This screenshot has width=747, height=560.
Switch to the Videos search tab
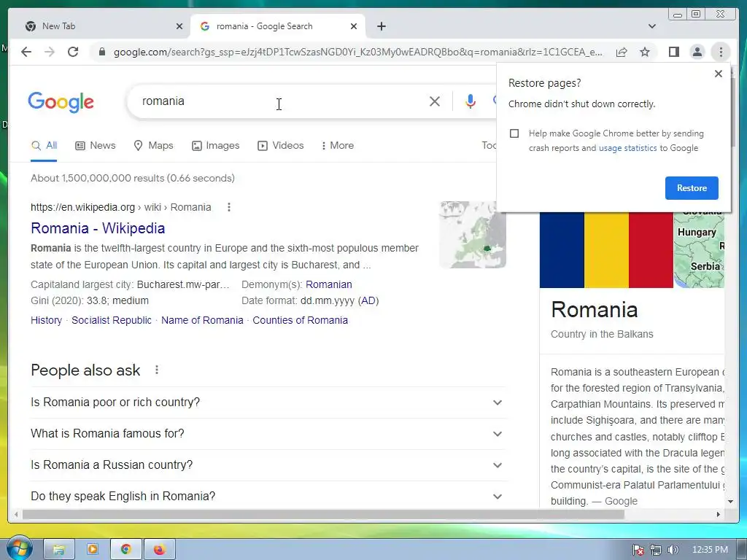(x=280, y=146)
